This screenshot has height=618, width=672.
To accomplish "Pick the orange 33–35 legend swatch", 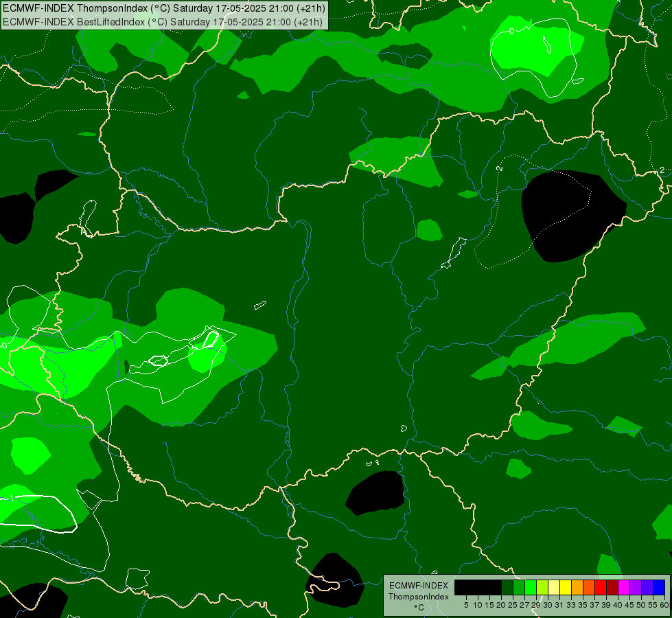I will tap(577, 587).
